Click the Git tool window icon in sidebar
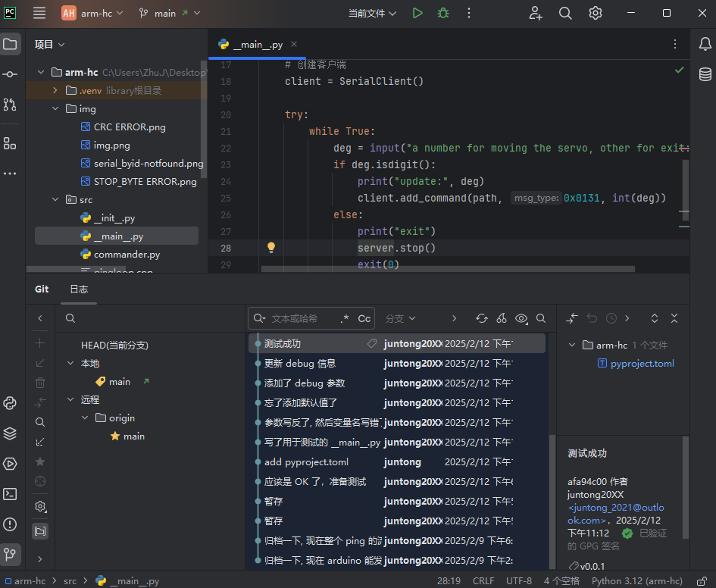Viewport: 716px width, 588px height. 10,555
